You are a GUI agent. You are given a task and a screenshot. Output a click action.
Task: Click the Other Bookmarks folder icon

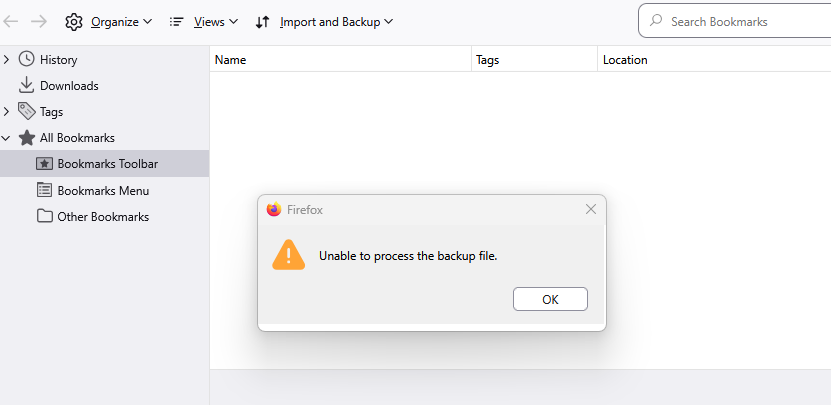pyautogui.click(x=45, y=216)
